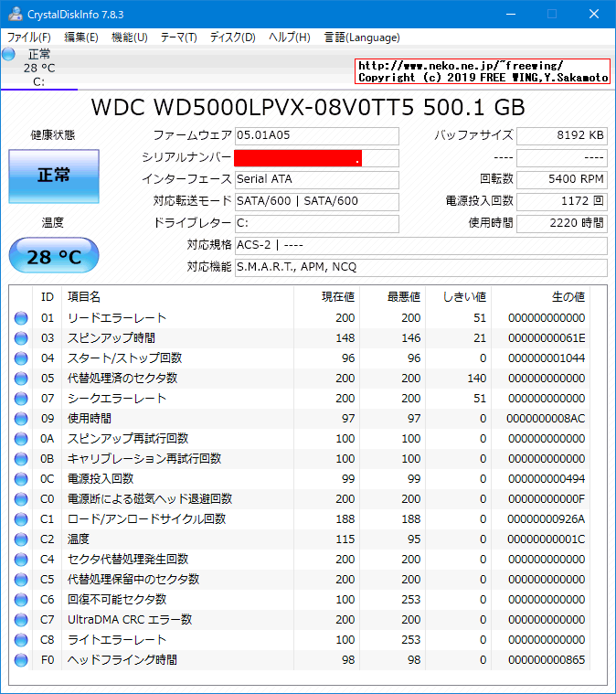Click status icon for 05 代替処理済のセクタ数 row
The image size is (616, 694).
tap(21, 379)
